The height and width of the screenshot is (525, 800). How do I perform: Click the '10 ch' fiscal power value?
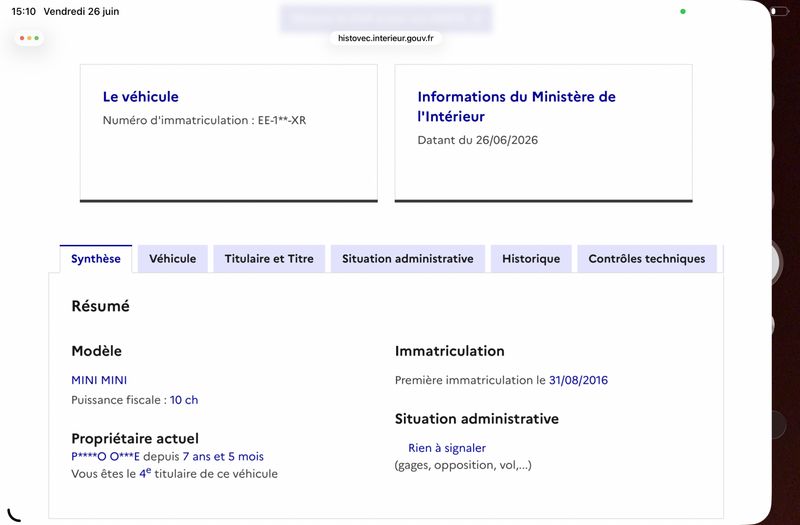tap(184, 400)
